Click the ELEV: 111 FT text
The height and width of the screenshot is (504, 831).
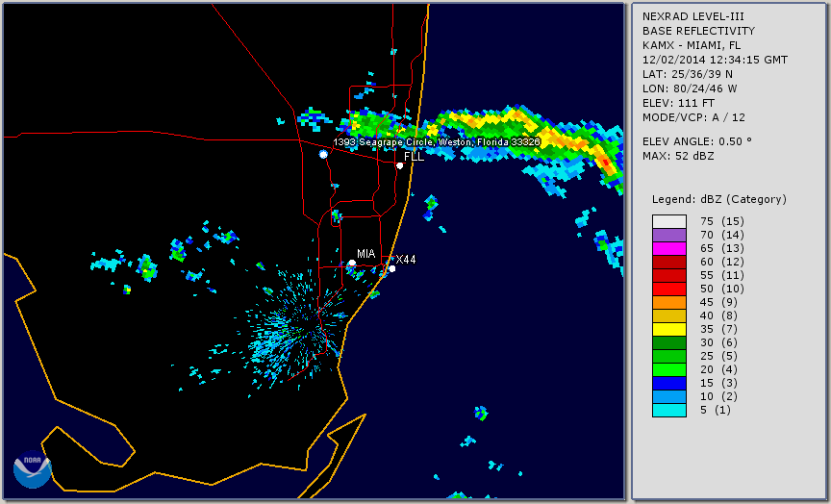678,103
